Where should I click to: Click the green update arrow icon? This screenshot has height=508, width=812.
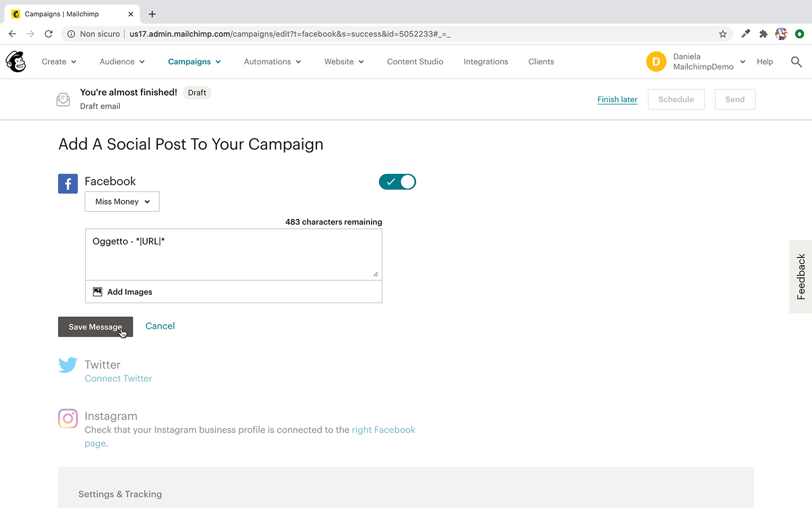799,34
